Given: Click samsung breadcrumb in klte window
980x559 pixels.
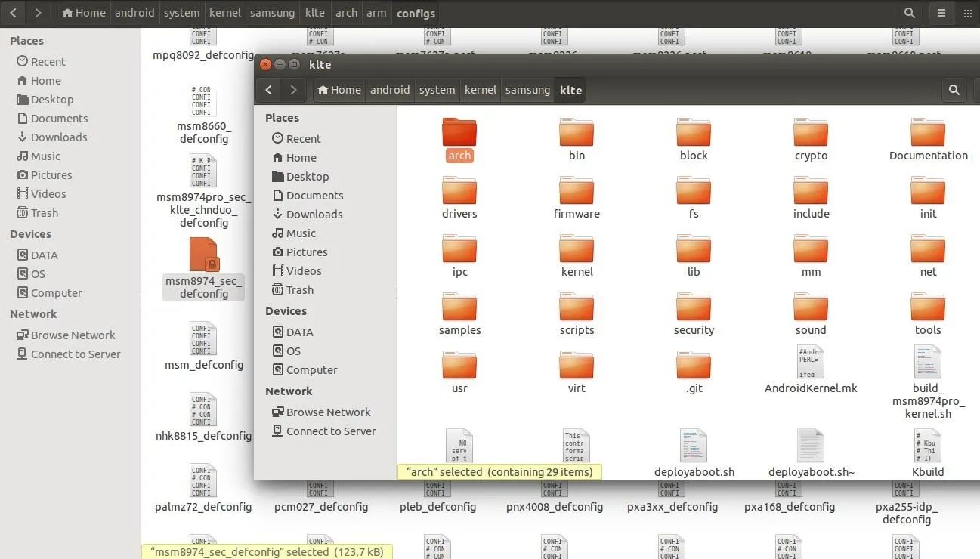Looking at the screenshot, I should pos(527,90).
